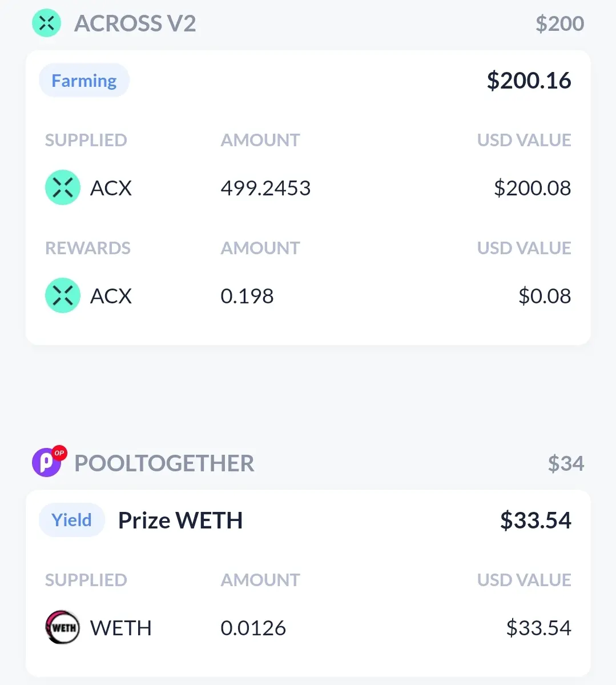Click the $200 Across V2 header total
Screen dimensions: 616x685
pos(559,23)
